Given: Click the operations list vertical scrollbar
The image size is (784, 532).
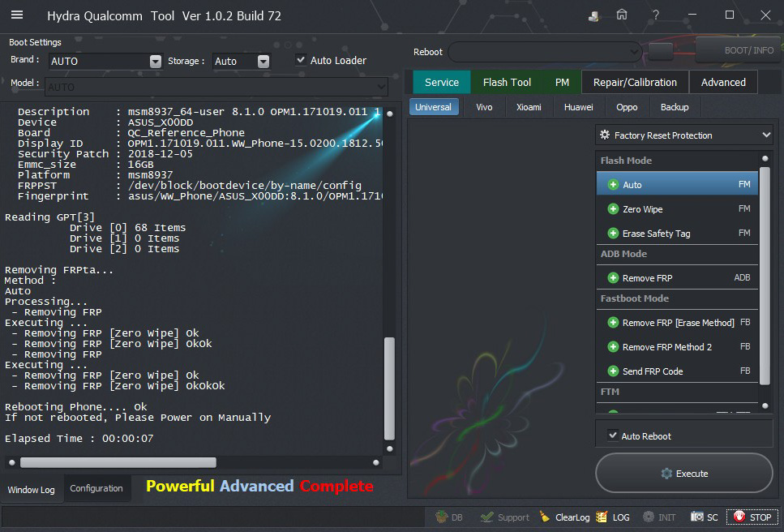Looking at the screenshot, I should (765, 276).
